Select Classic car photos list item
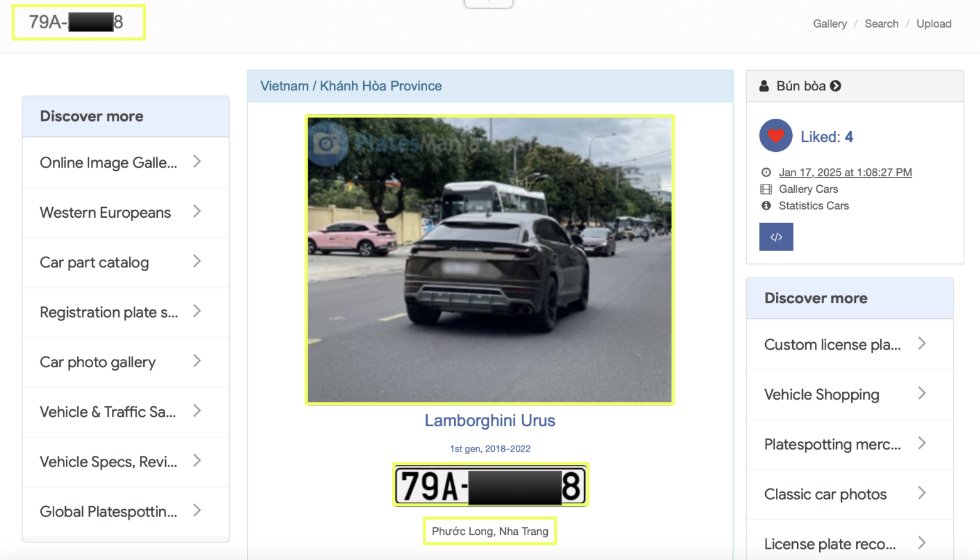The height and width of the screenshot is (560, 980). click(x=850, y=494)
